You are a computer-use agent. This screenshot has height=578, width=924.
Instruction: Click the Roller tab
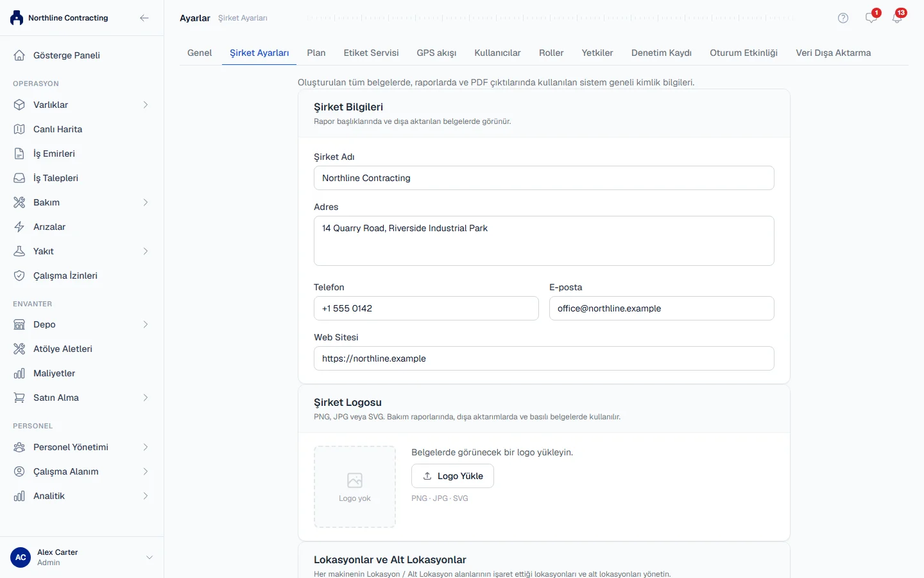click(551, 53)
